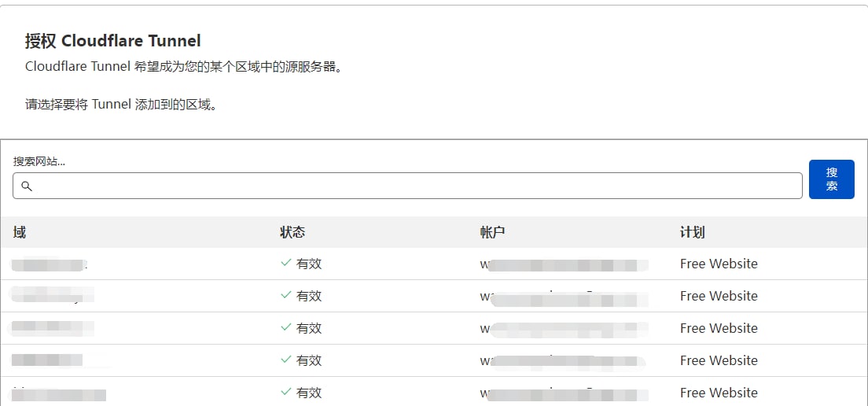868x406 pixels.
Task: Select the blurred domain in the second row
Action: 52,296
